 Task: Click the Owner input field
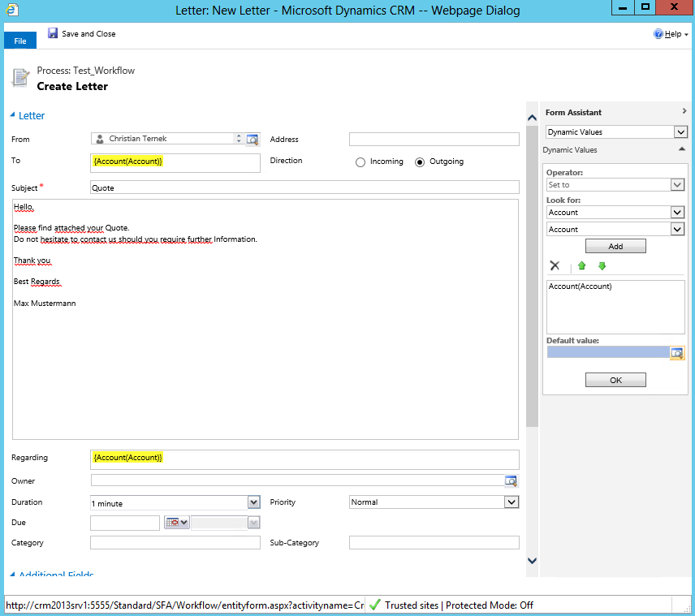pos(297,480)
